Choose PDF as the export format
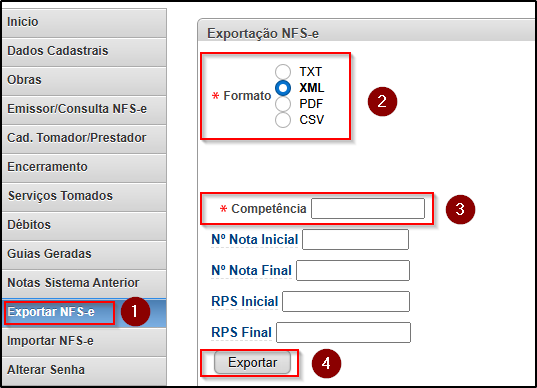Image resolution: width=537 pixels, height=388 pixels. tap(283, 104)
